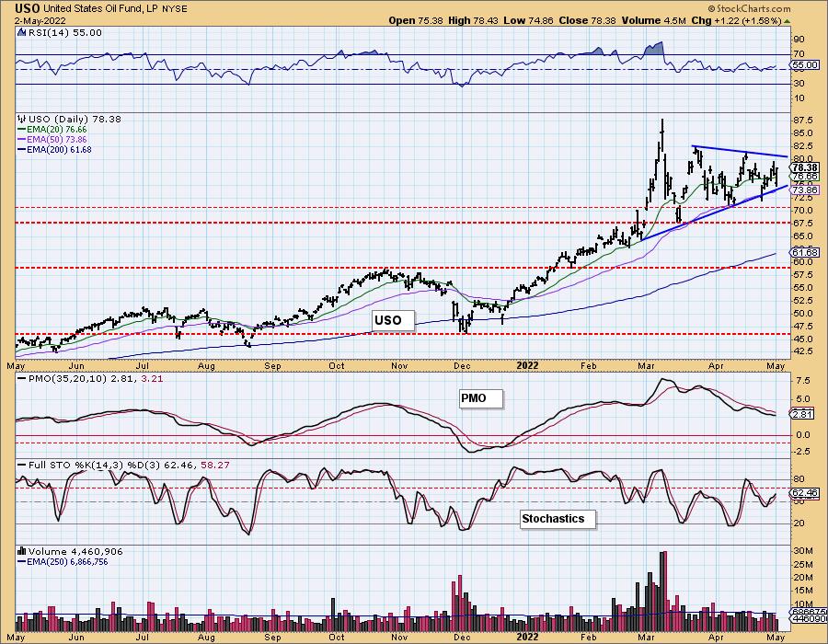Click the volume bars icon beside Volume 4,460,906
The height and width of the screenshot is (644, 828).
tap(22, 552)
